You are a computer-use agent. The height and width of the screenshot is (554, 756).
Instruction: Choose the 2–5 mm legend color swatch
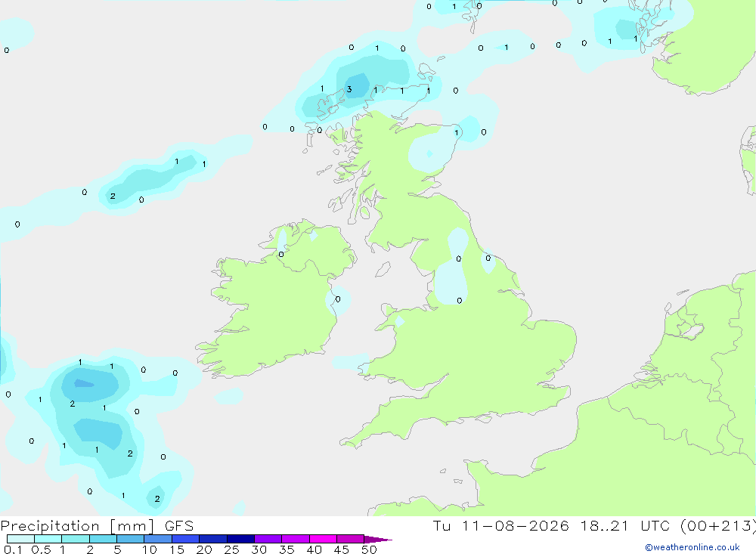tap(103, 539)
